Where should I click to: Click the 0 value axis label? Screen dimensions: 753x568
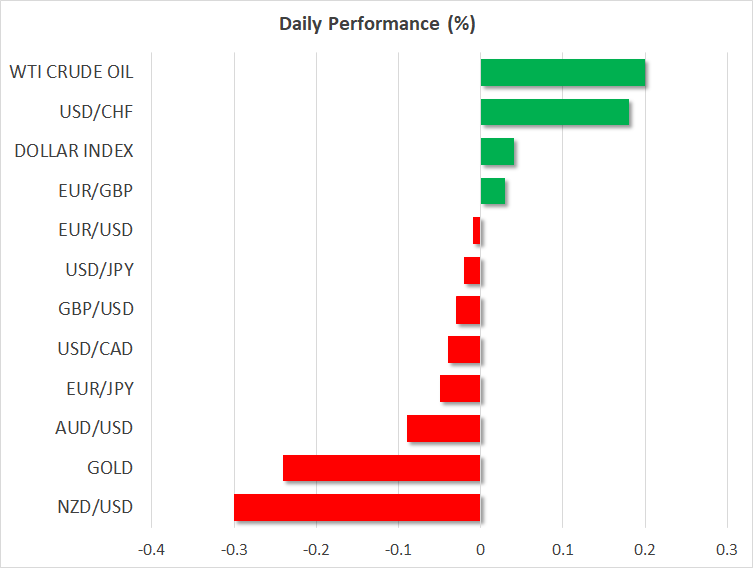481,549
